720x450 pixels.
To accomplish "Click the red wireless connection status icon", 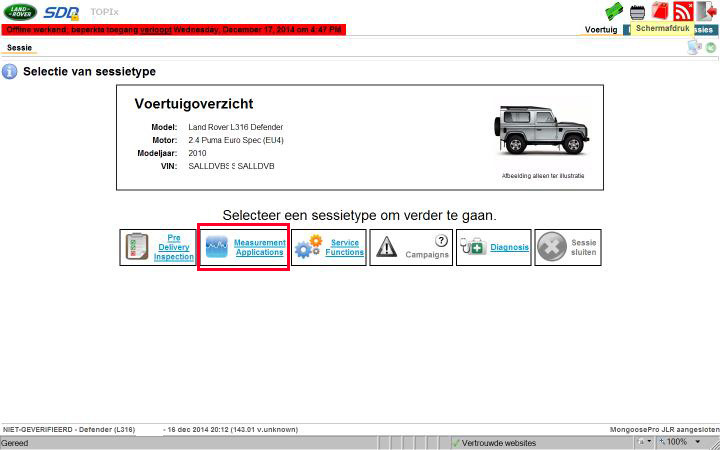I will point(683,11).
